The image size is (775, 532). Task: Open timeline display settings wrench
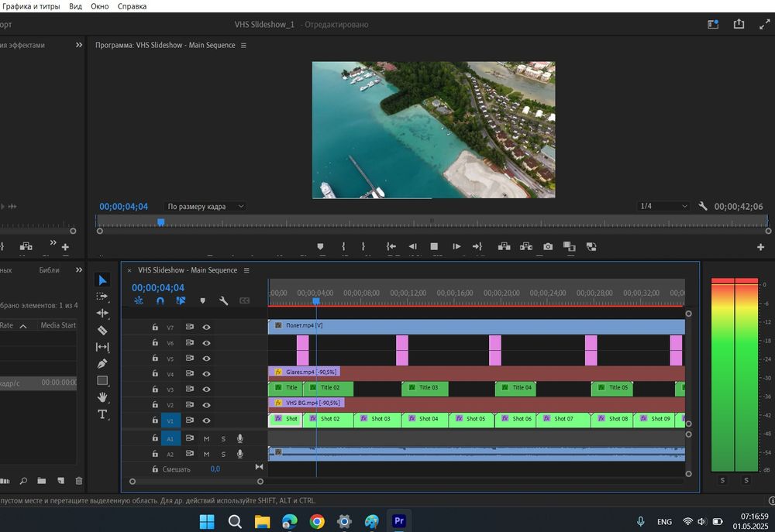(x=223, y=300)
